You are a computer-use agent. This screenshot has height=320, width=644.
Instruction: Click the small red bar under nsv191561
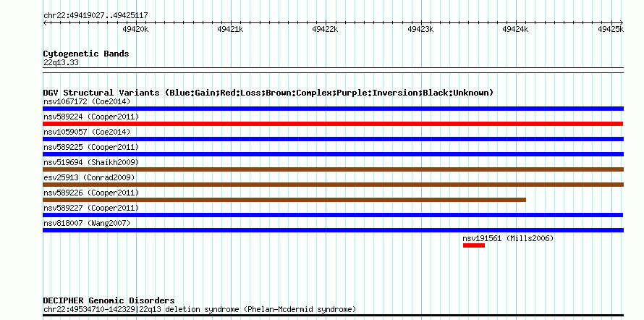point(474,245)
